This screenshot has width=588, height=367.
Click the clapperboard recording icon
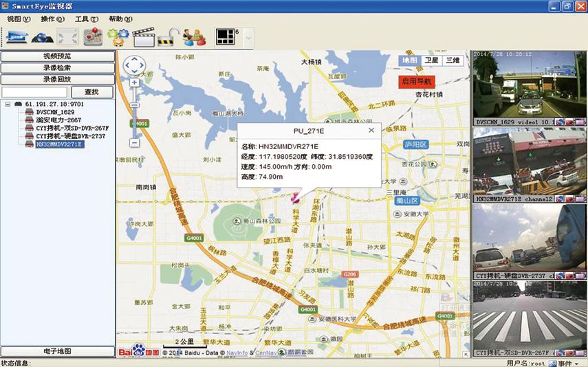coord(143,37)
